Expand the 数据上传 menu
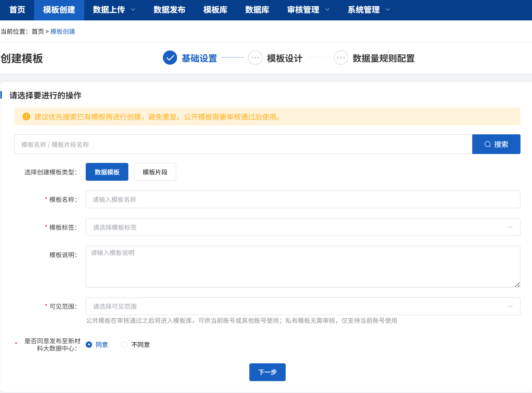This screenshot has width=532, height=393. (114, 10)
